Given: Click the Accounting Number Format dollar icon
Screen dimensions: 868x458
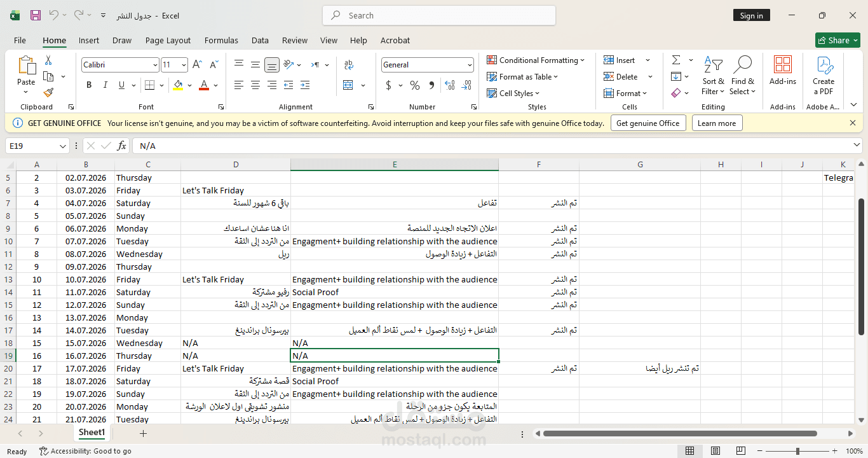Looking at the screenshot, I should (x=388, y=85).
